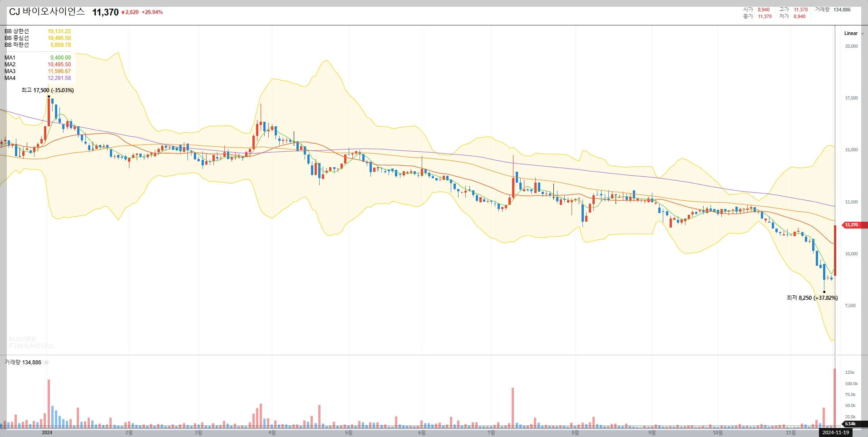
Task: Click the 2024-11-19 crosshair date label
Action: (x=835, y=432)
